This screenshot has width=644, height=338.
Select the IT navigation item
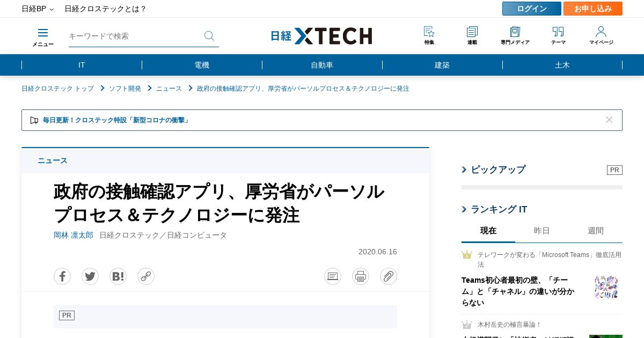tap(82, 65)
